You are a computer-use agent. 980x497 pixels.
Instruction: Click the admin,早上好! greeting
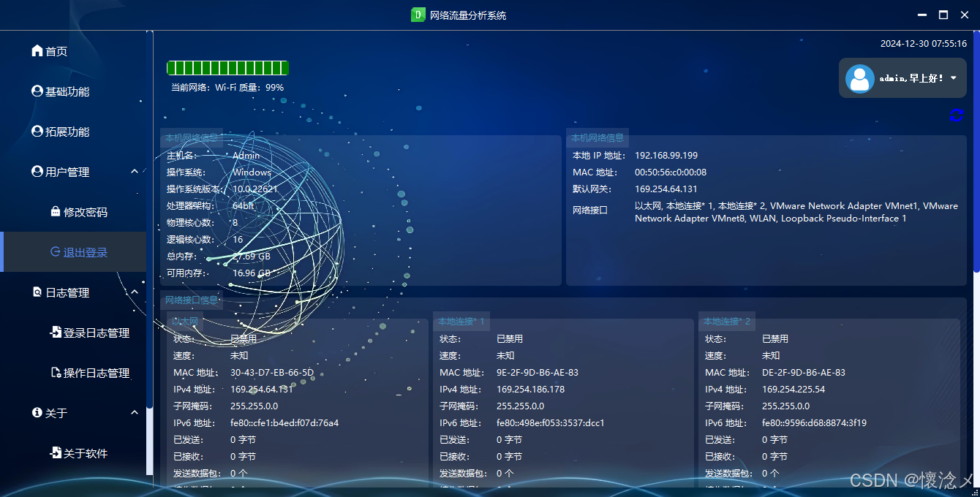911,78
